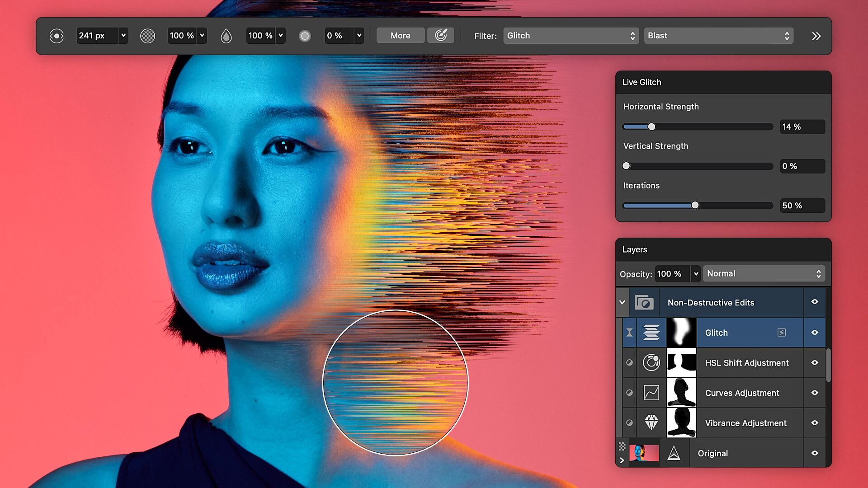The height and width of the screenshot is (488, 868).
Task: Toggle visibility of the Curves Adjustment layer
Action: click(x=815, y=393)
